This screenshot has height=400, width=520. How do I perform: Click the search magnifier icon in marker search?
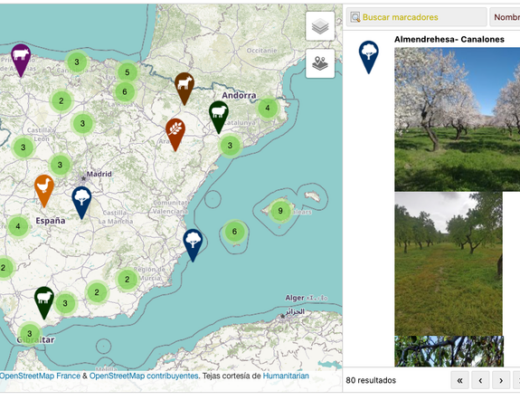click(x=355, y=17)
